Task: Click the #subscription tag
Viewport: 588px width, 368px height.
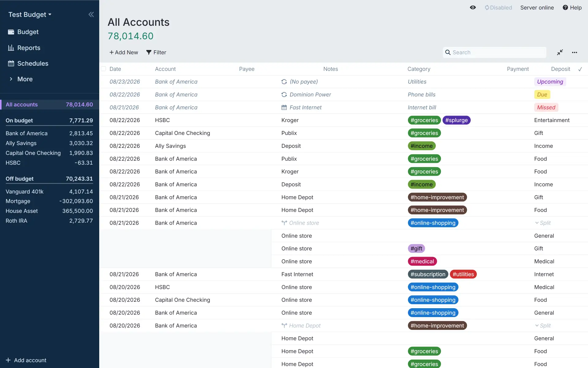Action: coord(428,274)
